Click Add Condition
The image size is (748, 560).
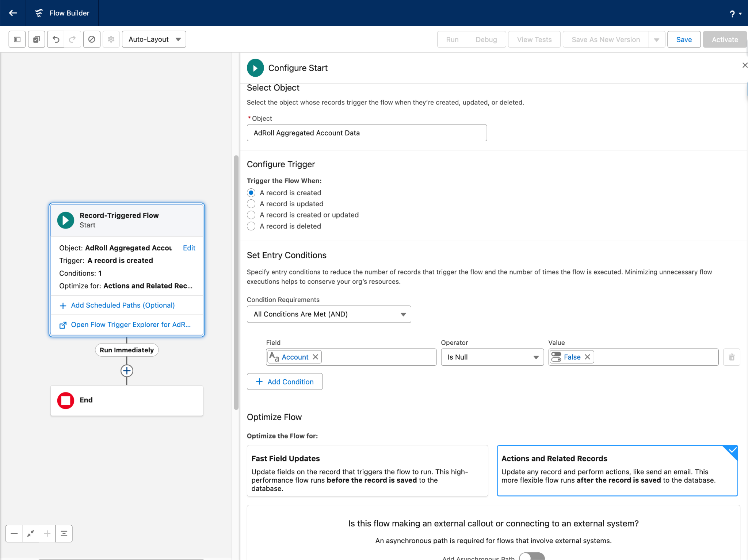[285, 381]
